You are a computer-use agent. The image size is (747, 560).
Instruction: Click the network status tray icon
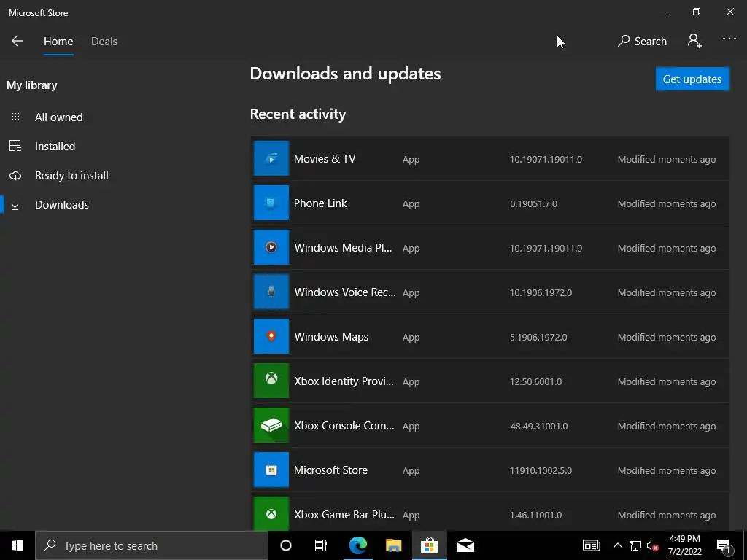635,545
